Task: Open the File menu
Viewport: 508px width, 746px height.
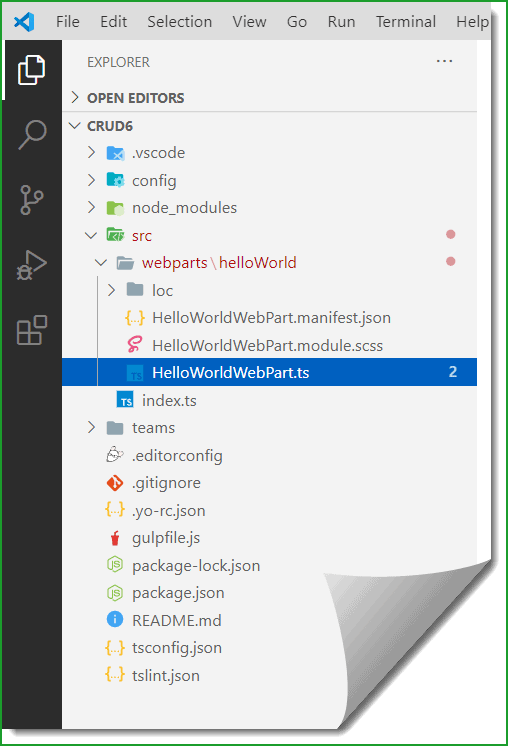Action: (68, 22)
